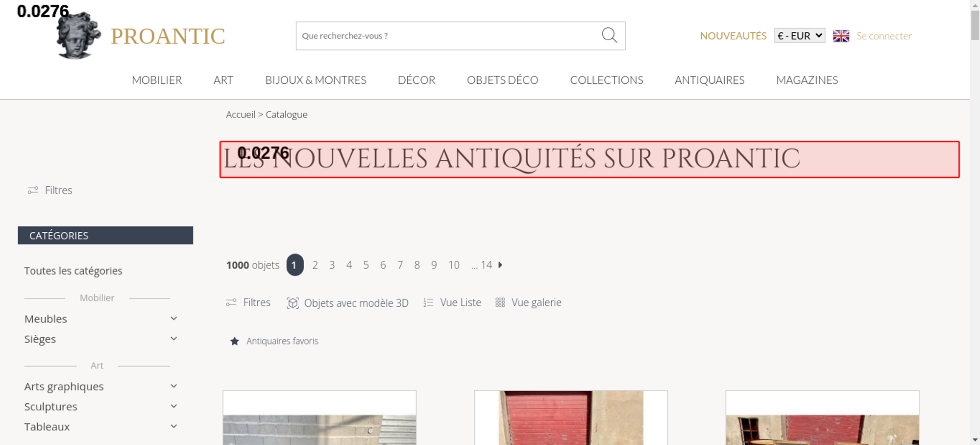
Task: Click the Proantic bust logo
Action: pos(78,35)
